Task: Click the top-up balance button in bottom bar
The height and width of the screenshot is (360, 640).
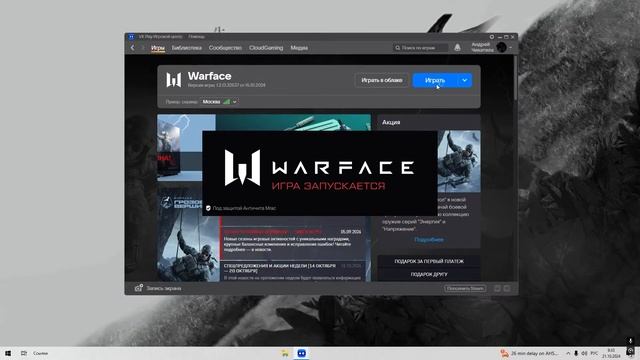Action: pyautogui.click(x=465, y=288)
